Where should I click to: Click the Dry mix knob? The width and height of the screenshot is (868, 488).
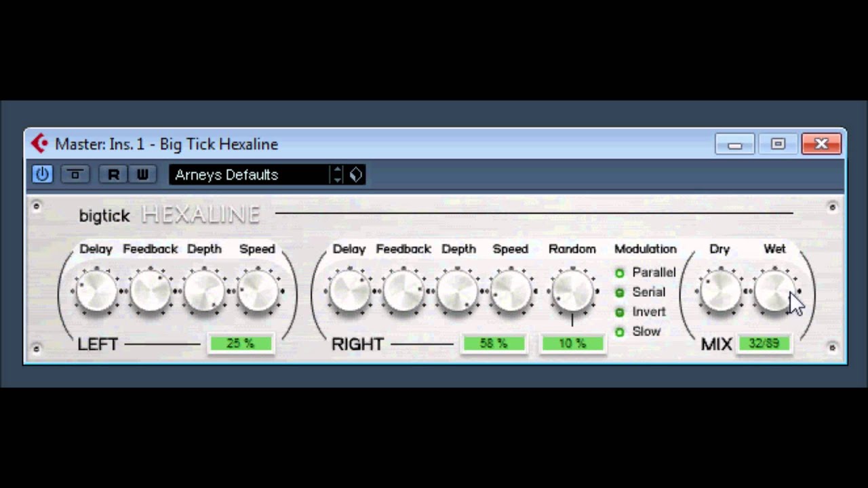click(720, 291)
